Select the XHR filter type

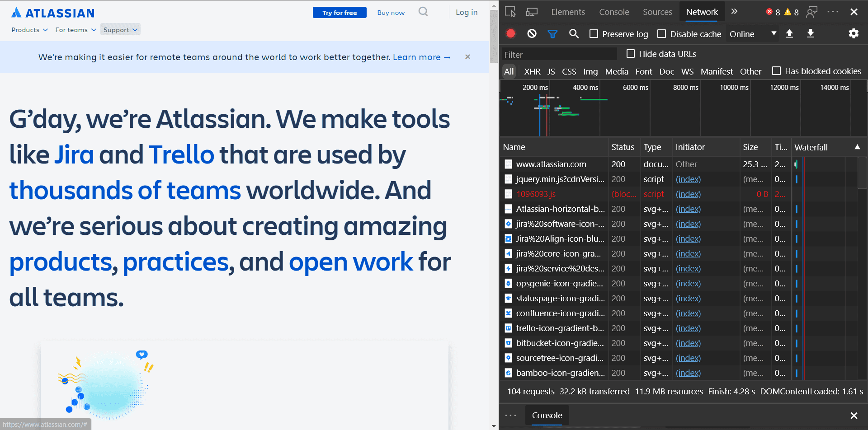point(532,71)
